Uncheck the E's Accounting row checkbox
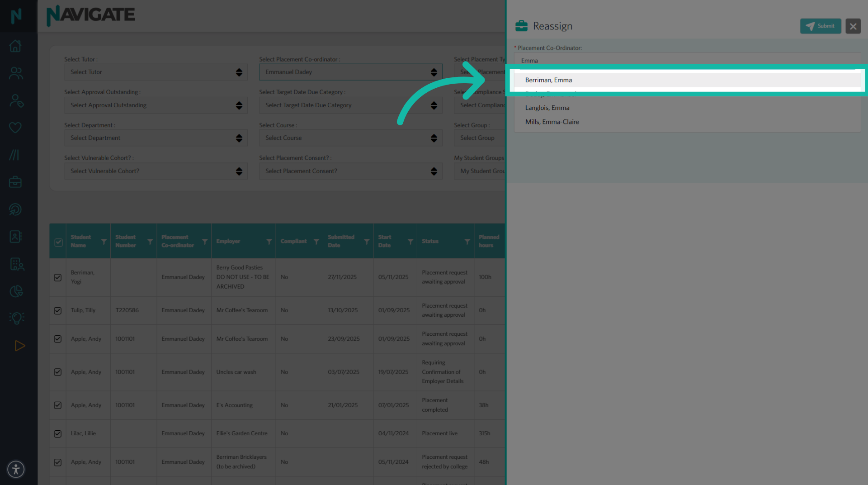This screenshot has height=485, width=868. 57,405
